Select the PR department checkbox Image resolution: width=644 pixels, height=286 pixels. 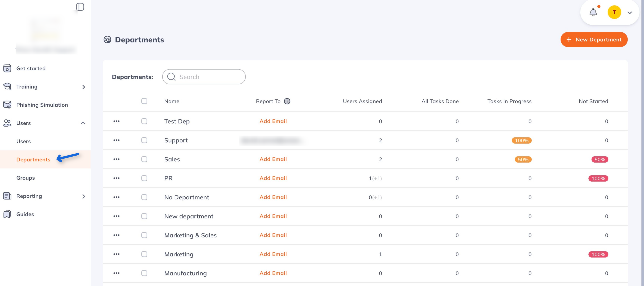click(x=144, y=178)
